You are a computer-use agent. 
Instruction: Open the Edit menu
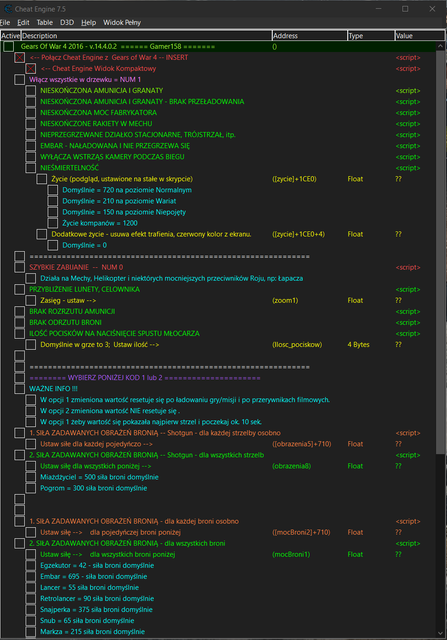[x=23, y=22]
